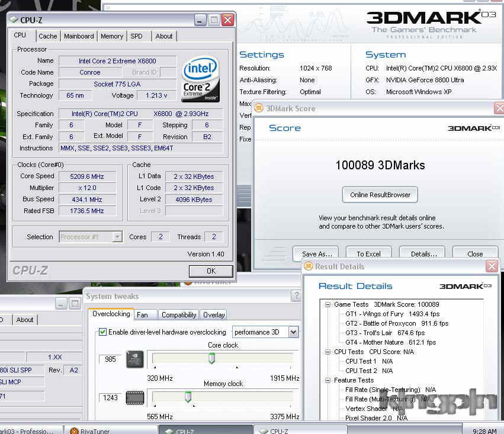Collapse the CPU Tests tree node
504x434 pixels.
[x=326, y=352]
